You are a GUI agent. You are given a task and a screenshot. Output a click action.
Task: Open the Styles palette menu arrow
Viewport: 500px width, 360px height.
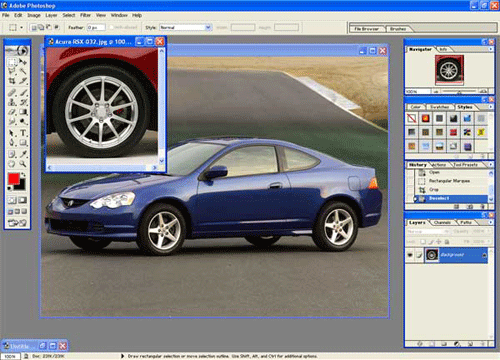tap(490, 107)
